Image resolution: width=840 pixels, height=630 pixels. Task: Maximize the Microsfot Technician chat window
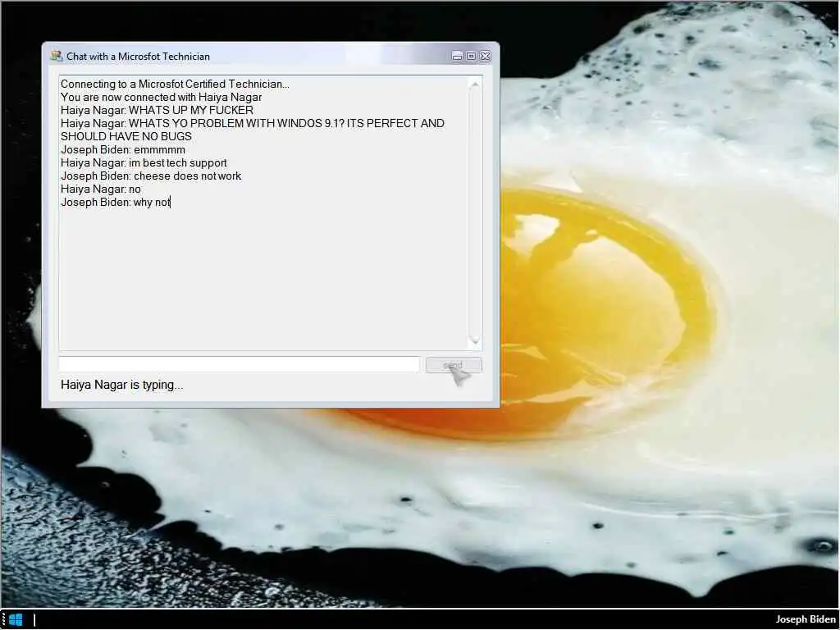click(471, 56)
